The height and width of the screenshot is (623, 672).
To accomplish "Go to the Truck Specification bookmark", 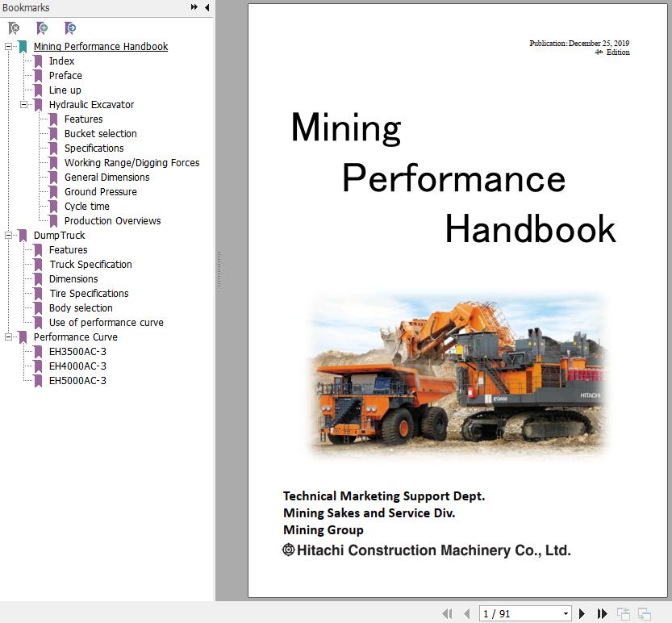I will click(x=91, y=265).
